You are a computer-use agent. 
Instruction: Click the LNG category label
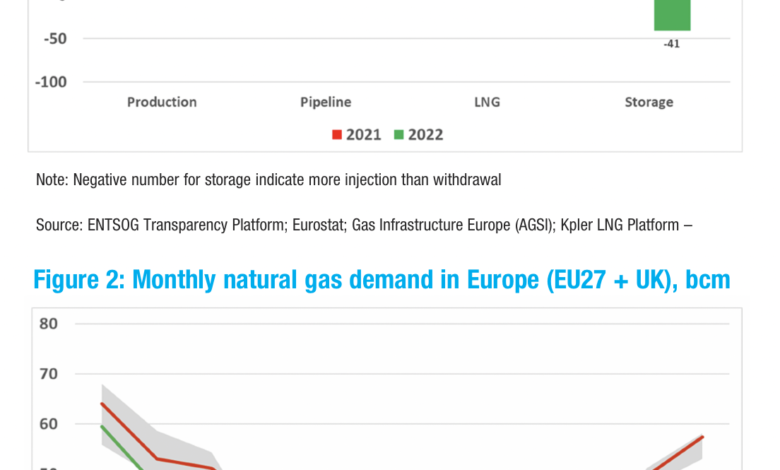[487, 102]
